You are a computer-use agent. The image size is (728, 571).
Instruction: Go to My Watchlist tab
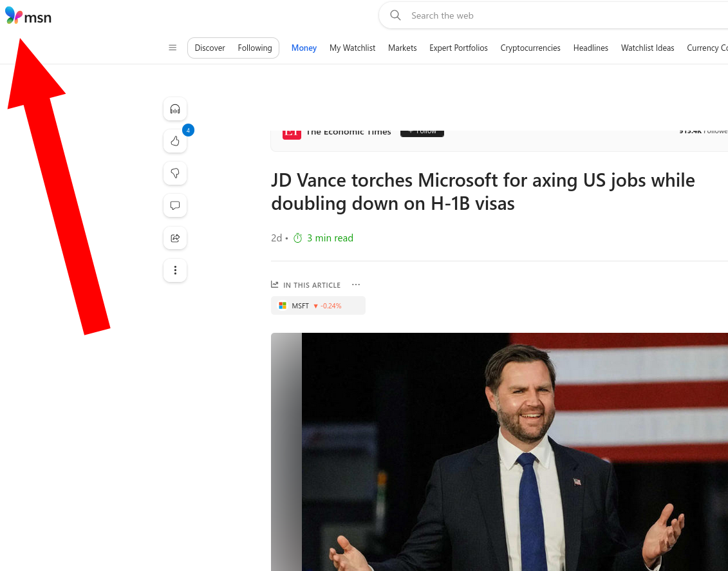352,48
